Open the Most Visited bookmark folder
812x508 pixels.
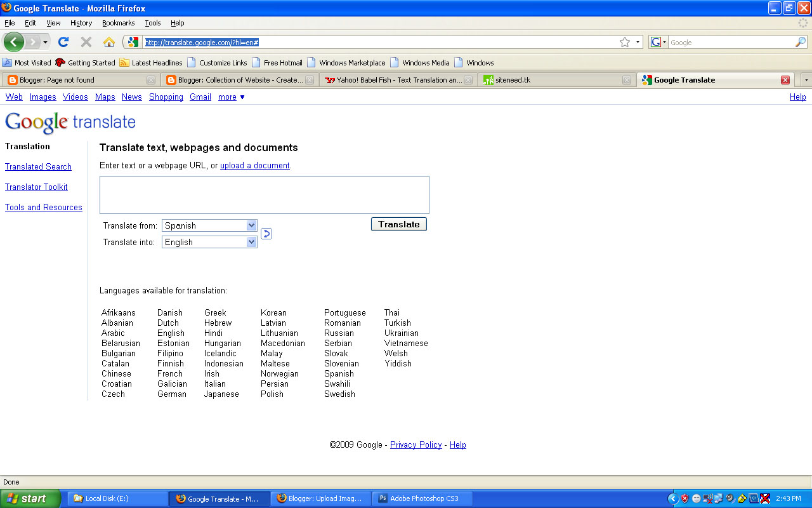pyautogui.click(x=27, y=63)
